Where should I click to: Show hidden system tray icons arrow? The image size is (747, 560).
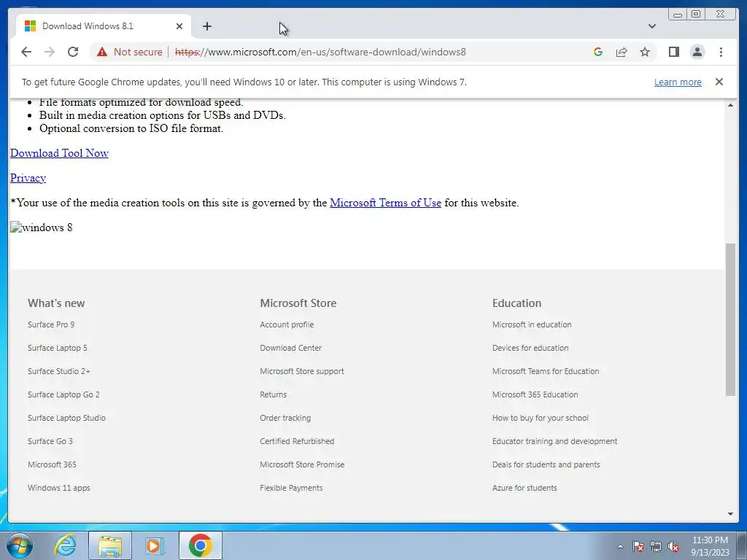point(620,546)
